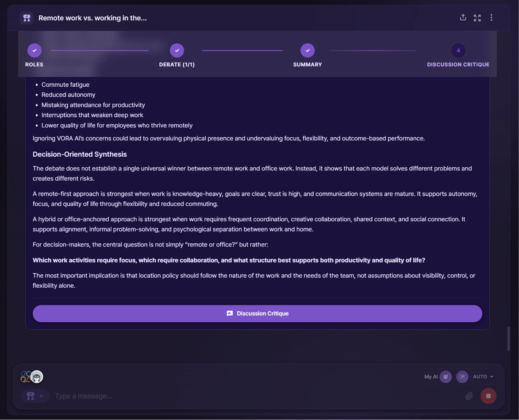
Task: Attach a file with the paperclip icon
Action: pyautogui.click(x=469, y=396)
